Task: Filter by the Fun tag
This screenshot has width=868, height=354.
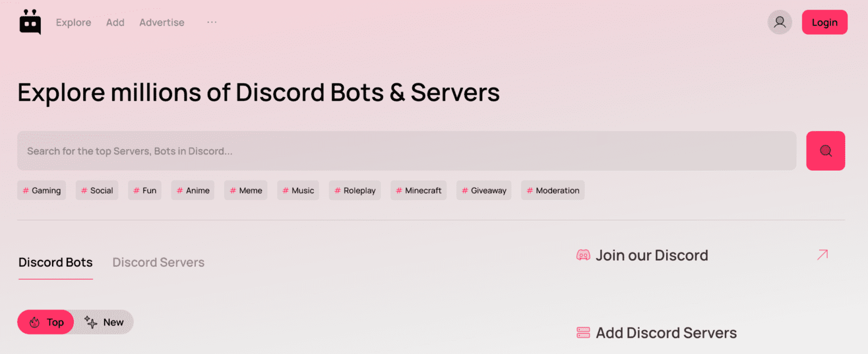Action: coord(144,190)
